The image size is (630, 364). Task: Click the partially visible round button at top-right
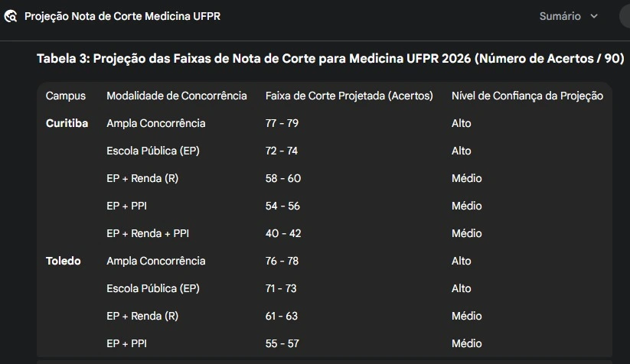tap(625, 16)
